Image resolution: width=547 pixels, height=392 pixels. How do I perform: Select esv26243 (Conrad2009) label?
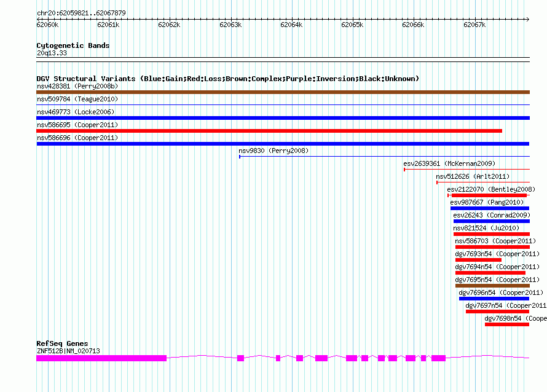[x=492, y=215]
